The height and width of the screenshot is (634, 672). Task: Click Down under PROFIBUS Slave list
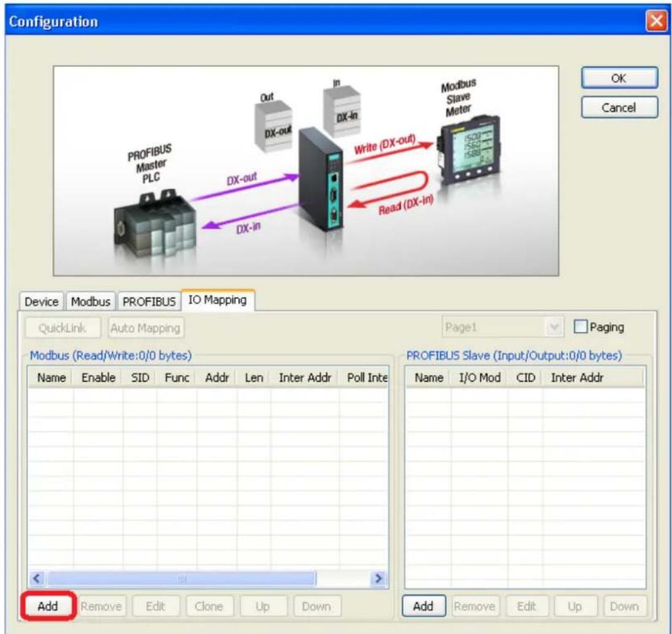625,606
